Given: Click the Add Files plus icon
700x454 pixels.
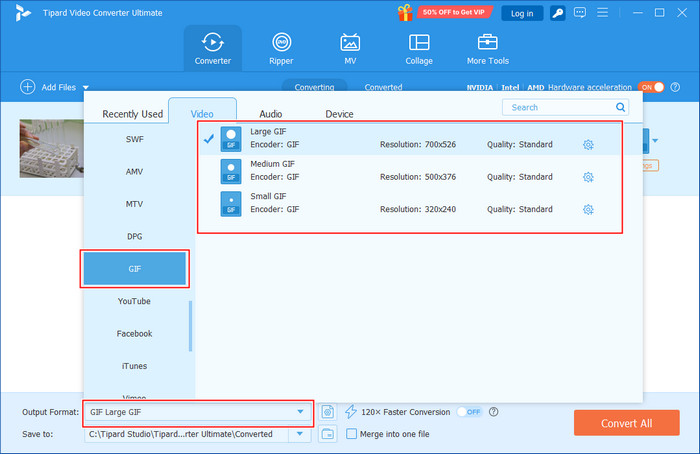Looking at the screenshot, I should pyautogui.click(x=28, y=87).
